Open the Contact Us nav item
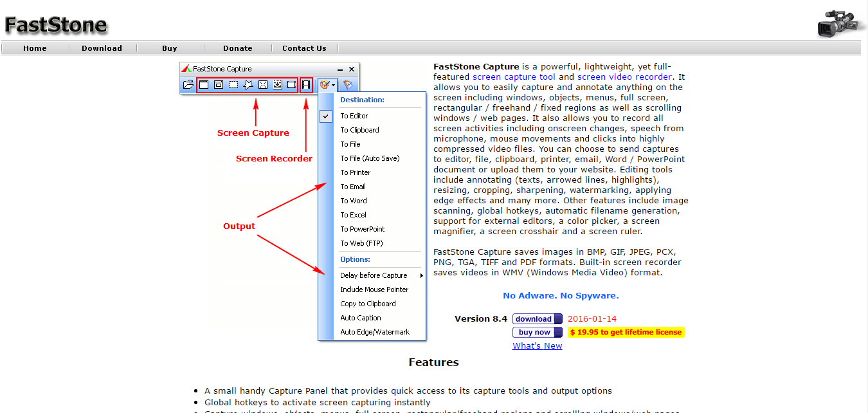 304,48
